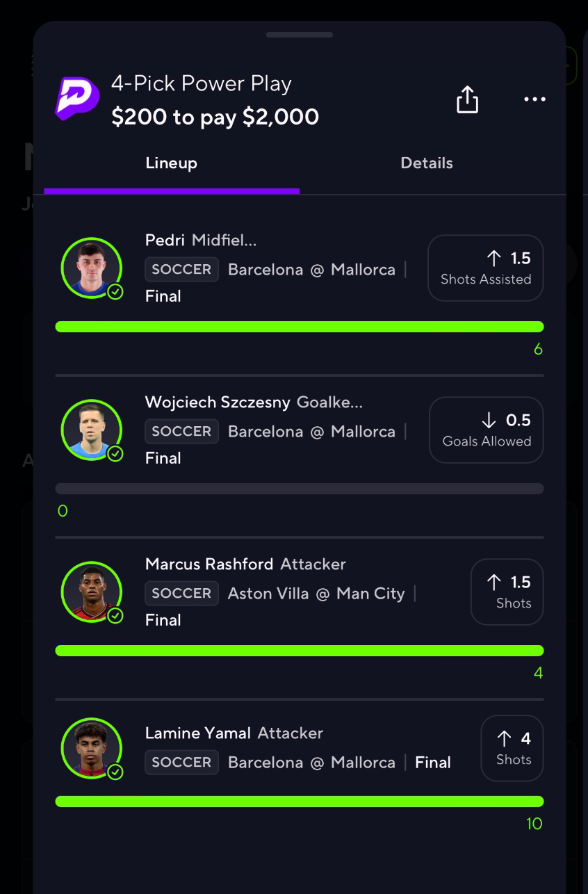The height and width of the screenshot is (894, 588).
Task: Tap the 1.5 Shots Assisted pick box
Action: [x=485, y=268]
